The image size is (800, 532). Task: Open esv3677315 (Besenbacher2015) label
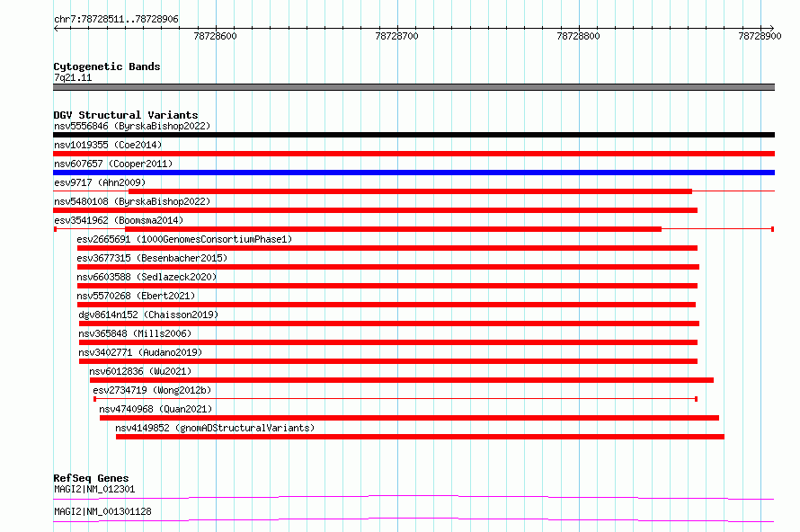click(152, 258)
